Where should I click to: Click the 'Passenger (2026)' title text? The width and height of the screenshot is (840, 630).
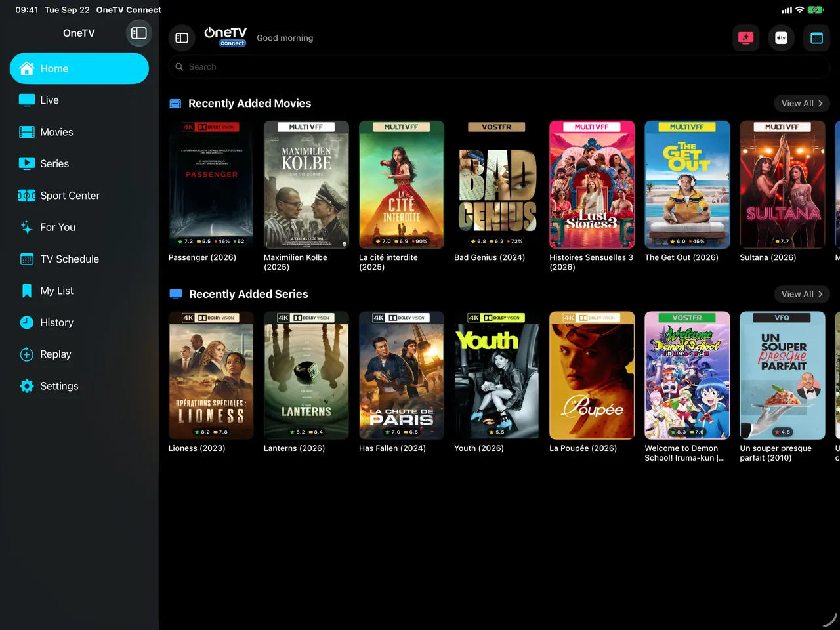[202, 257]
